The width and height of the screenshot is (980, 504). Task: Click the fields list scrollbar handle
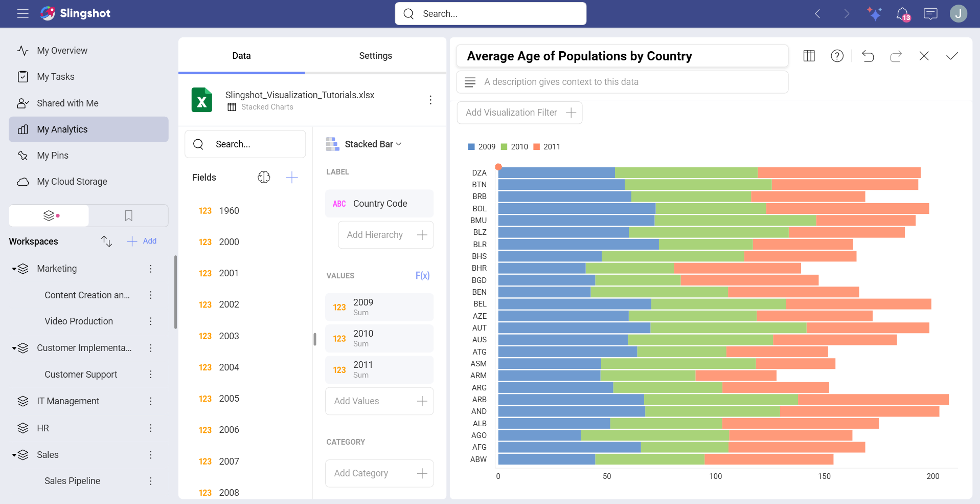[315, 339]
